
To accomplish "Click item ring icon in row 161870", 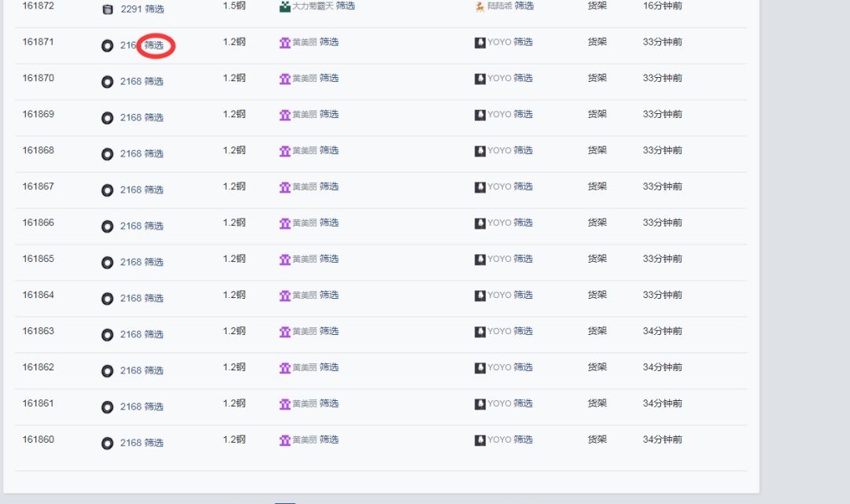I will (107, 82).
